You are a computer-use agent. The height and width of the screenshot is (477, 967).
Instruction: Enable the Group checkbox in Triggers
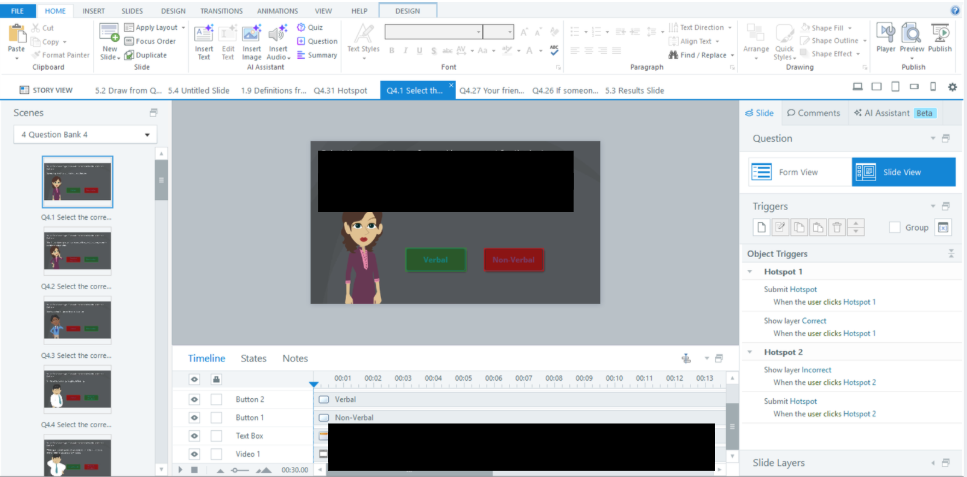[x=895, y=228]
